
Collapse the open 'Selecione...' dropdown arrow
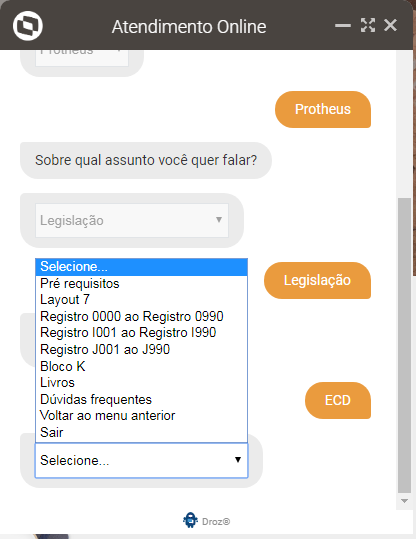[x=238, y=460]
